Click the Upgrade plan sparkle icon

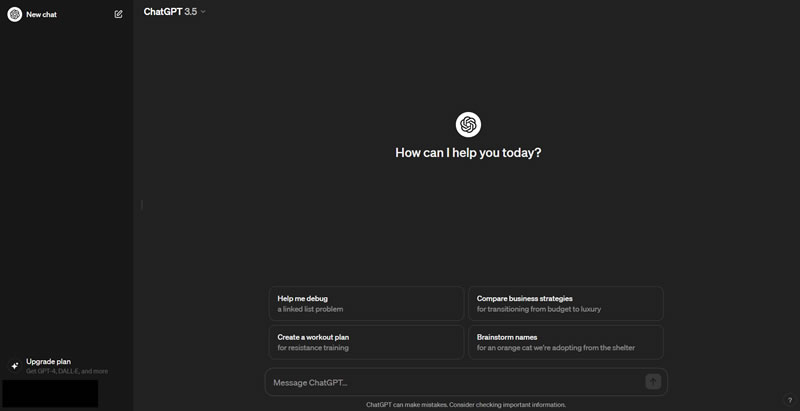point(15,366)
